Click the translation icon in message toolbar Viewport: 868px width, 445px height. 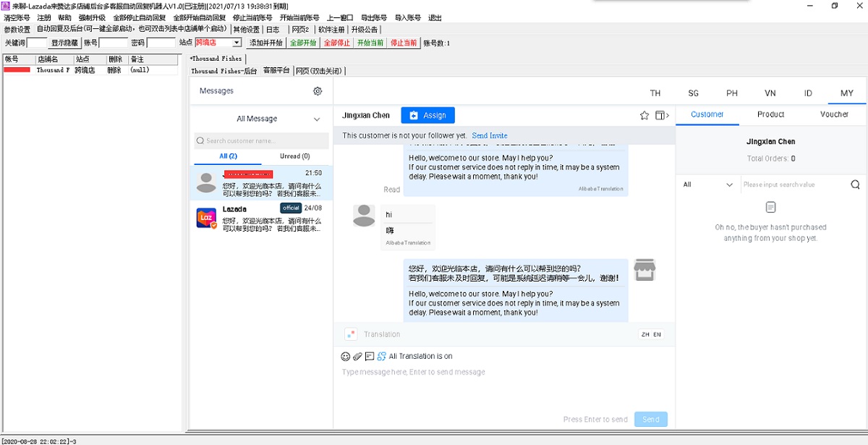point(381,356)
